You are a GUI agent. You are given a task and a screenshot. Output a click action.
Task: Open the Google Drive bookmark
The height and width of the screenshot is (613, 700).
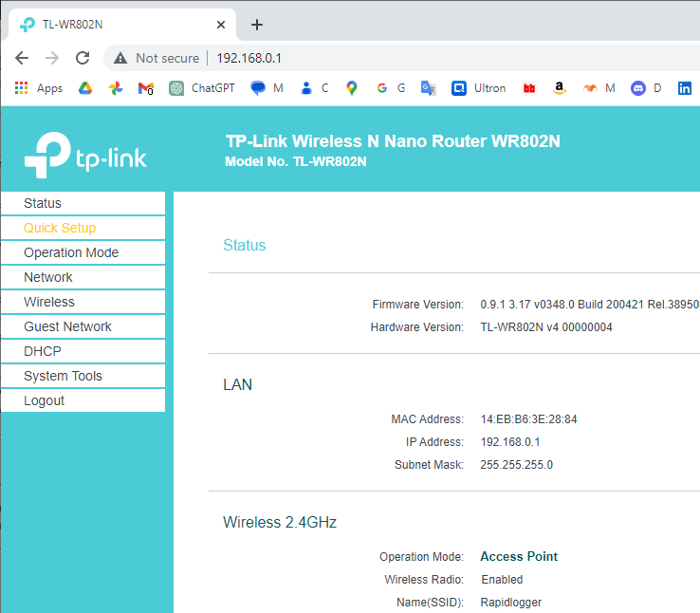point(85,88)
